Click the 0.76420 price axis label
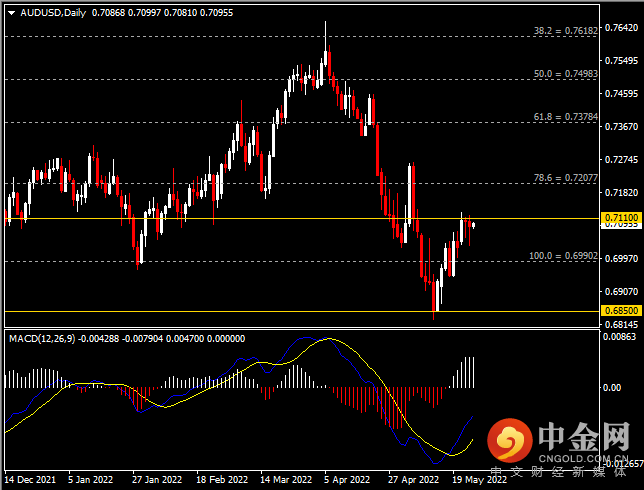The width and height of the screenshot is (644, 490). click(621, 28)
